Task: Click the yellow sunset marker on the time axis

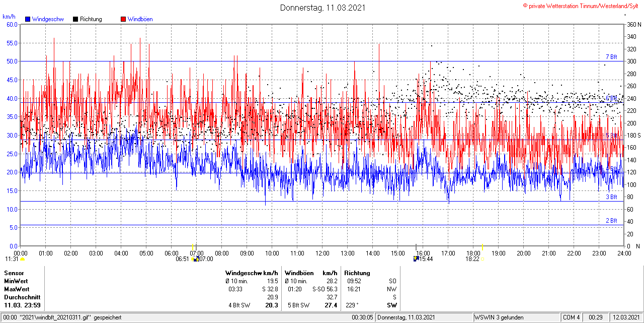Action: click(x=482, y=246)
